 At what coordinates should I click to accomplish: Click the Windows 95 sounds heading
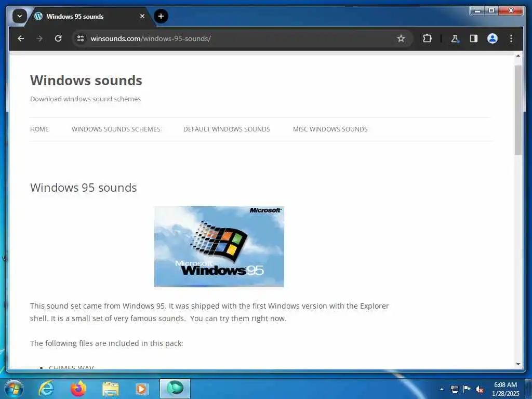pos(84,188)
